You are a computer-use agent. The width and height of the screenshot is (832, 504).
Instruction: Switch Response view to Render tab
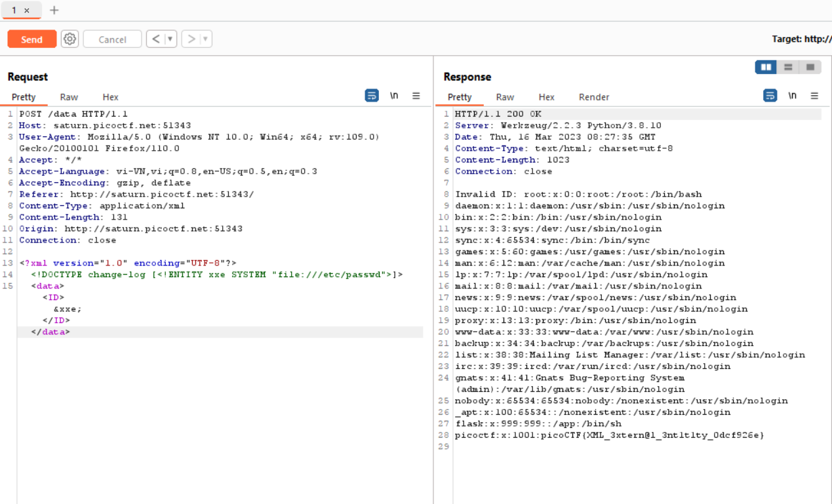point(594,97)
